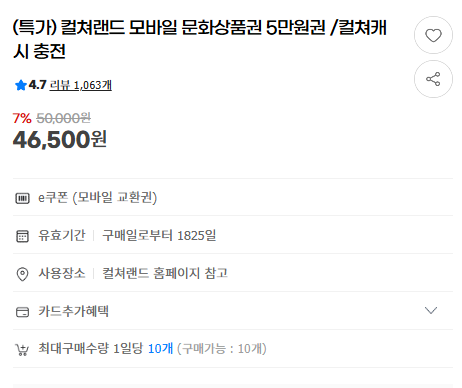
Task: Click 구매일로부터 1825일 validity text
Action: tap(159, 236)
